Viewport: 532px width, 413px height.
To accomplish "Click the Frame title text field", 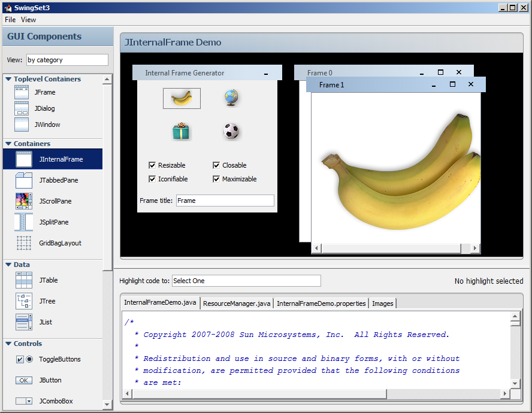I will (225, 201).
